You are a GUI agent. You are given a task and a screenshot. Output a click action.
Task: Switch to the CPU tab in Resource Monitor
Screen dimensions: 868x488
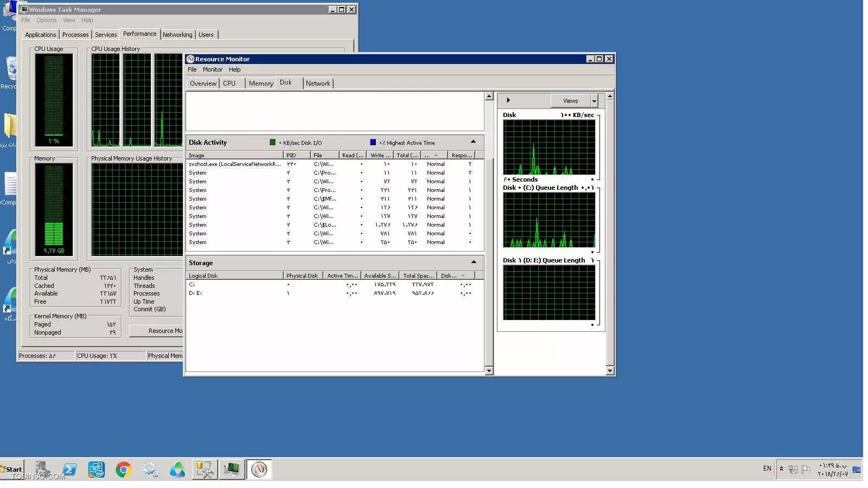[229, 84]
